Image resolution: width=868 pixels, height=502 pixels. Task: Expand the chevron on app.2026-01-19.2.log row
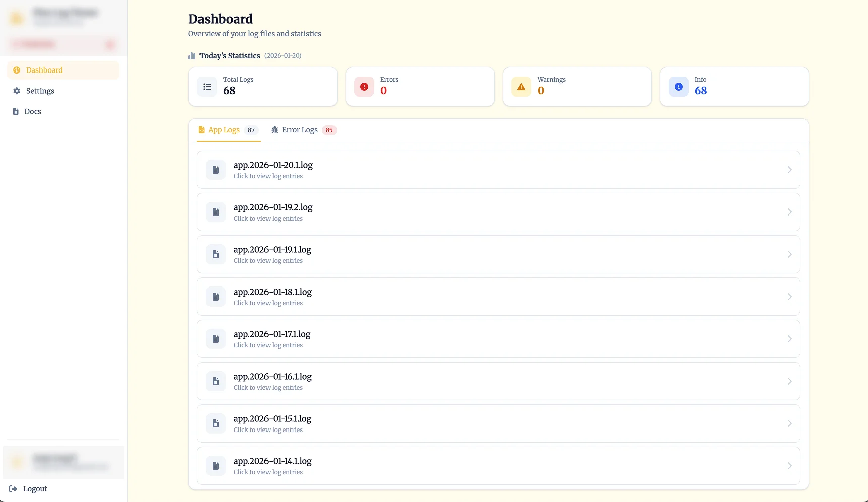point(789,212)
